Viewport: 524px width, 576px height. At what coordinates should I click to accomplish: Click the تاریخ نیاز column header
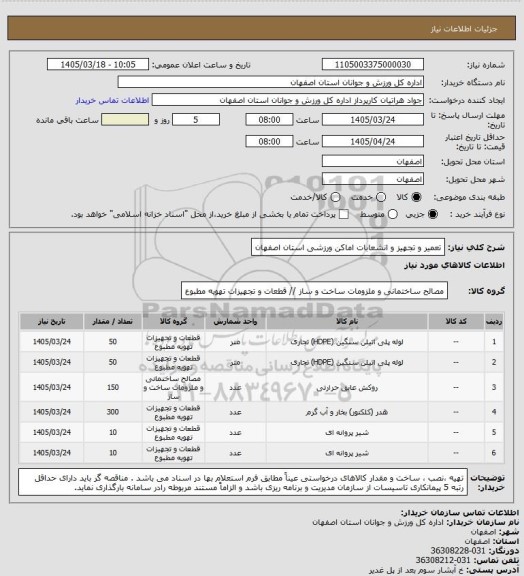[x=51, y=321]
